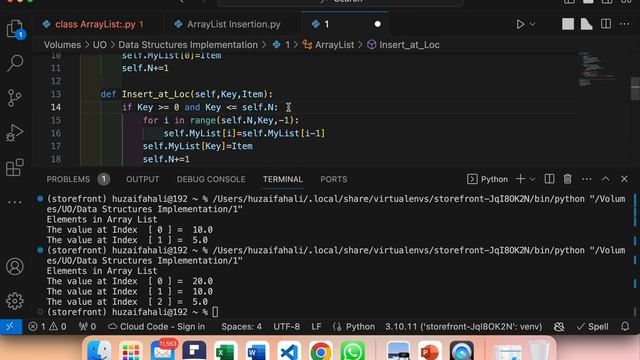The image size is (640, 360).
Task: Click the terminal prompt input cursor
Action: pyautogui.click(x=215, y=312)
